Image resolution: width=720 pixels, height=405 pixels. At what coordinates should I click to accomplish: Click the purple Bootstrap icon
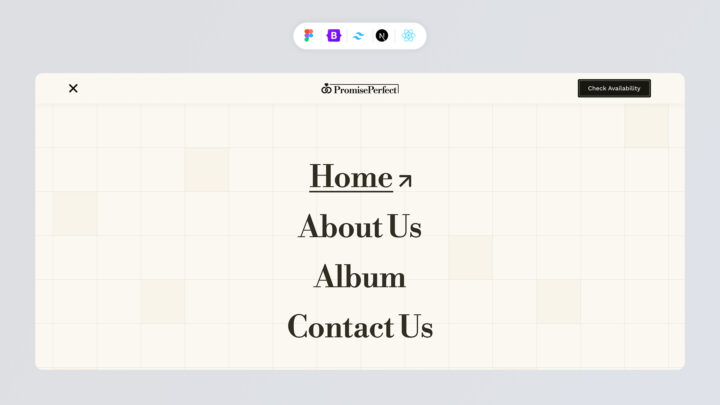click(333, 36)
